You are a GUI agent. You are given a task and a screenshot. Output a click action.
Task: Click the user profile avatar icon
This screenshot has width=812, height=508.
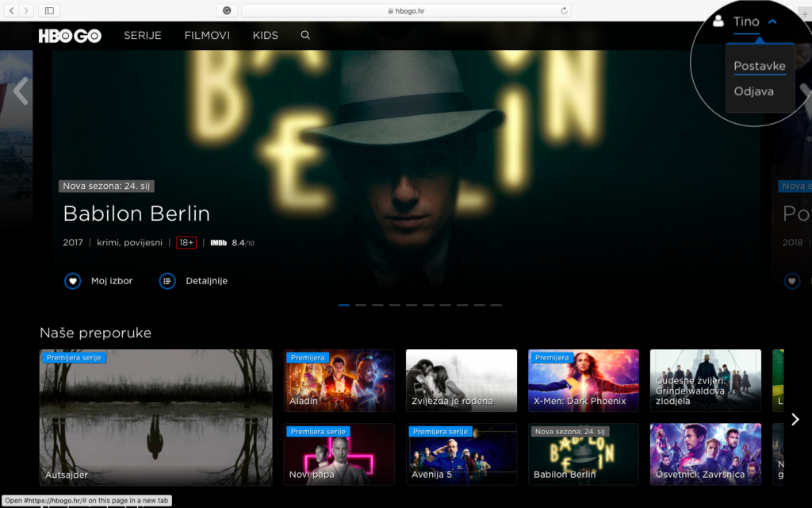click(x=718, y=22)
